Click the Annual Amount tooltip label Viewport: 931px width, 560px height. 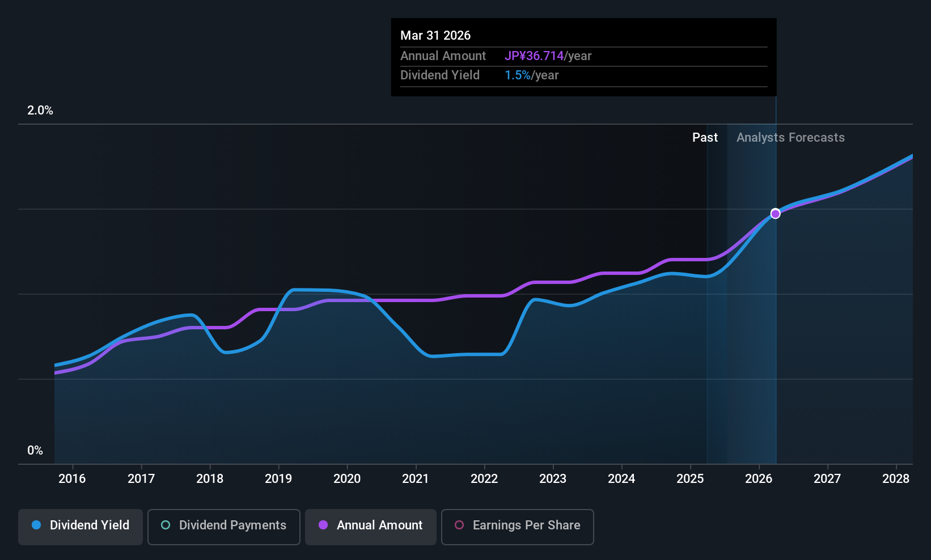click(443, 56)
